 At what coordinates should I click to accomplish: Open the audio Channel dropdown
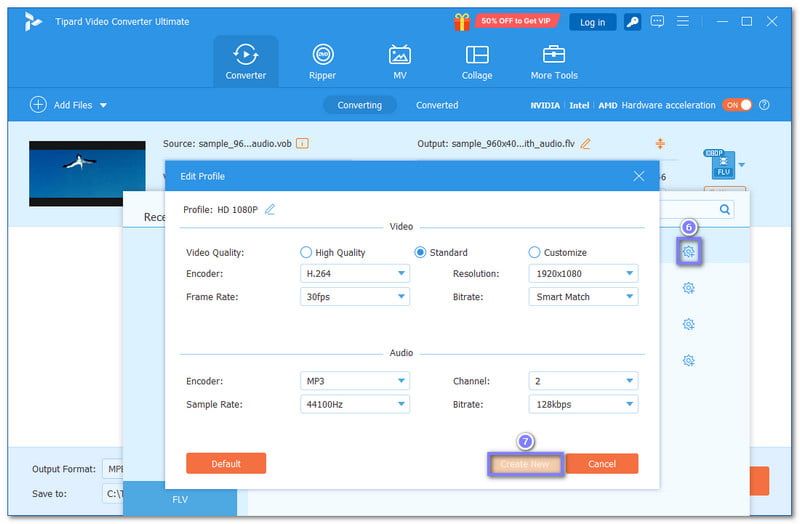[x=583, y=381]
